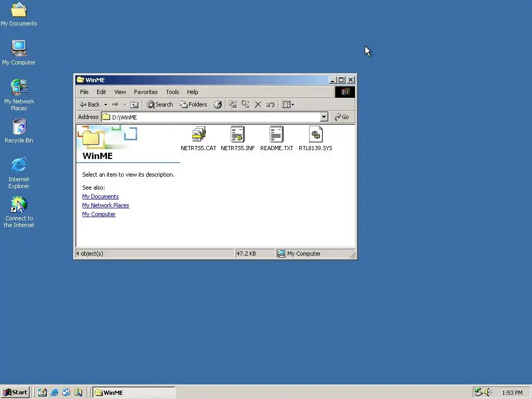Screen dimensions: 532x399
Task: Click the Go button
Action: (342, 117)
